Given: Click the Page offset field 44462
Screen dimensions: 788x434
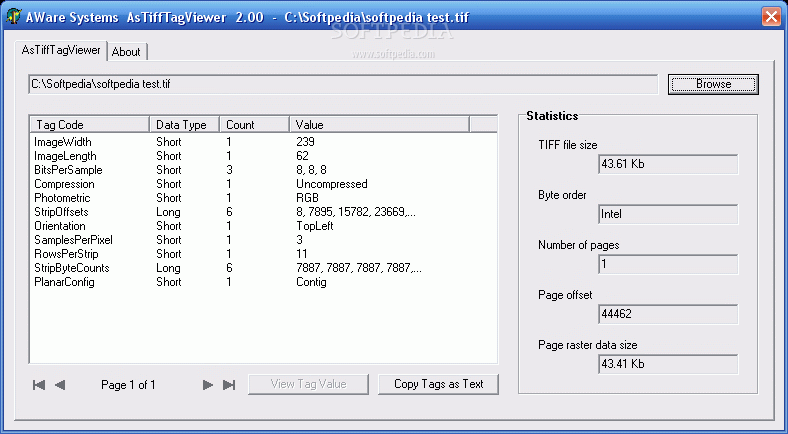Looking at the screenshot, I should tap(668, 314).
